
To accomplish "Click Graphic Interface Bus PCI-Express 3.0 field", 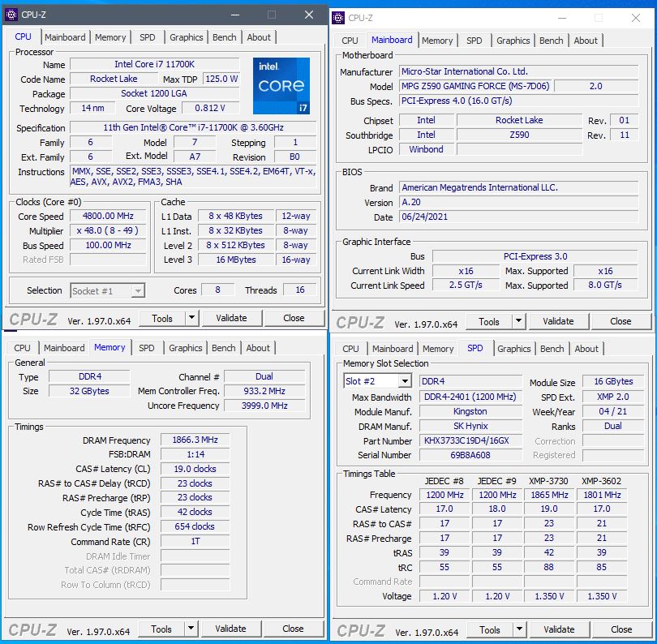I will [x=535, y=256].
